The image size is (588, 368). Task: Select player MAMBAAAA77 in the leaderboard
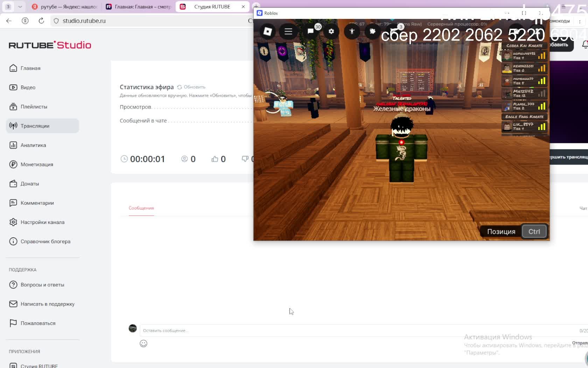pyautogui.click(x=524, y=81)
